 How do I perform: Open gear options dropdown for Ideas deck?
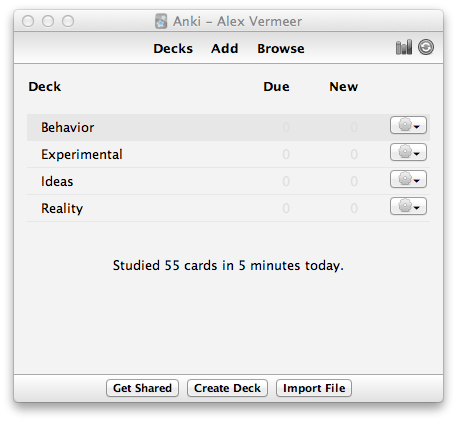408,179
